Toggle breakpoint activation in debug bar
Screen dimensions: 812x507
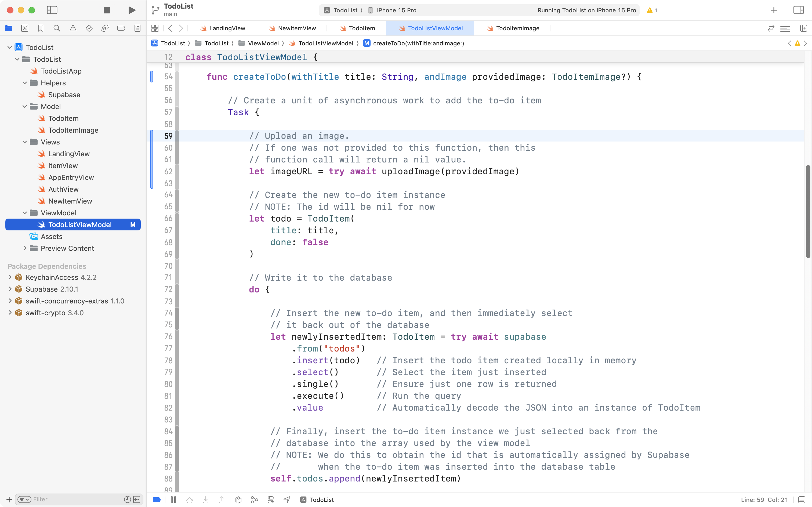(x=157, y=500)
